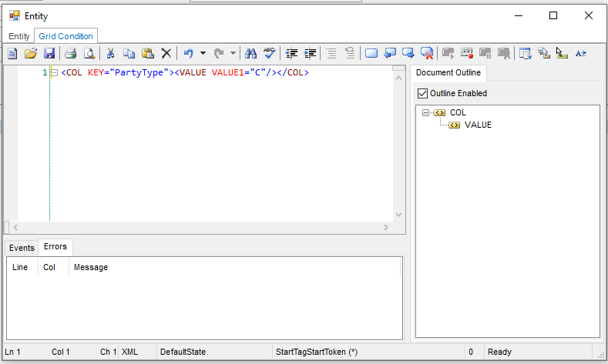Save with the floppy disk icon
The height and width of the screenshot is (364, 608).
tap(49, 53)
